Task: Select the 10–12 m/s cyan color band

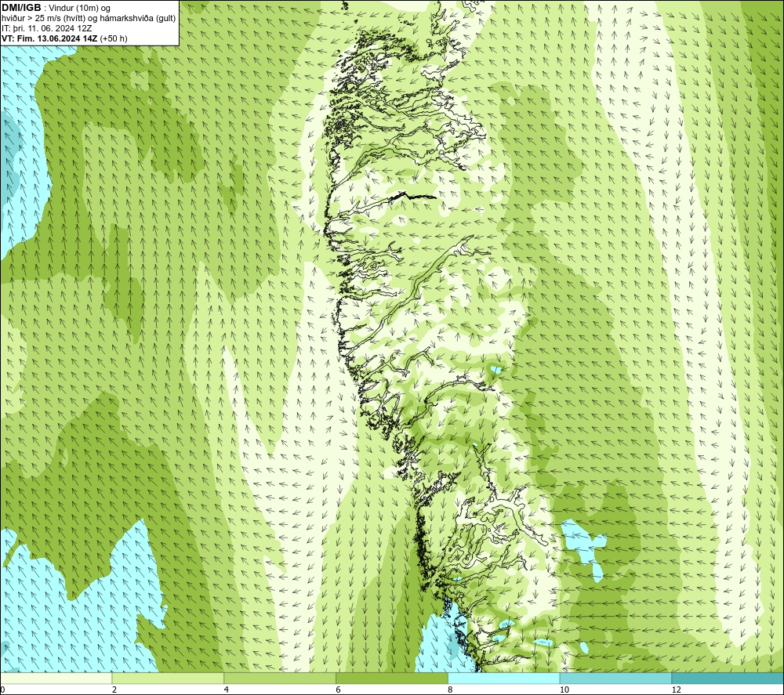Action: [x=616, y=678]
